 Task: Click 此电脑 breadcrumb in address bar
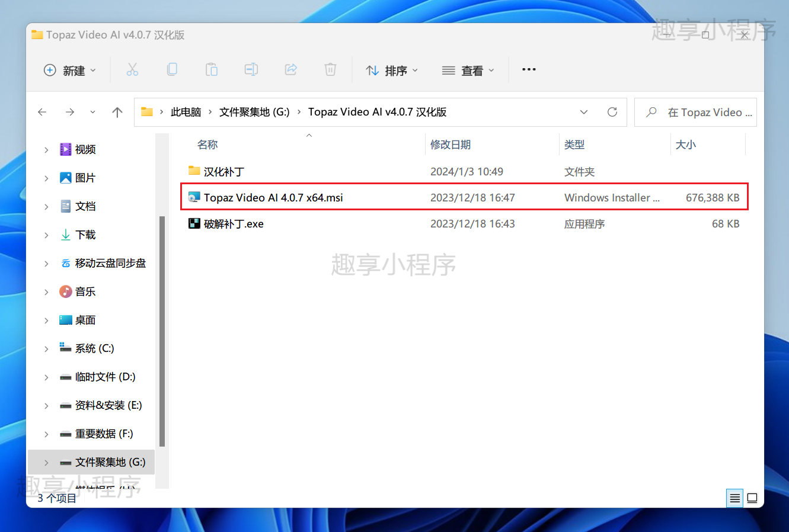186,112
